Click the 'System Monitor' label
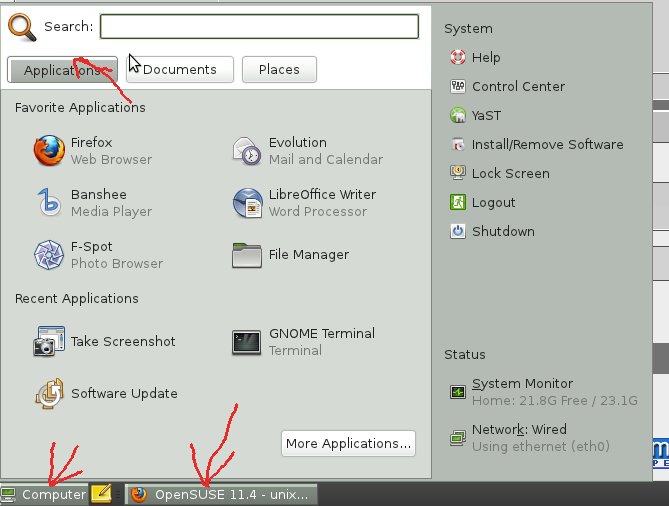The height and width of the screenshot is (506, 669). 522,384
